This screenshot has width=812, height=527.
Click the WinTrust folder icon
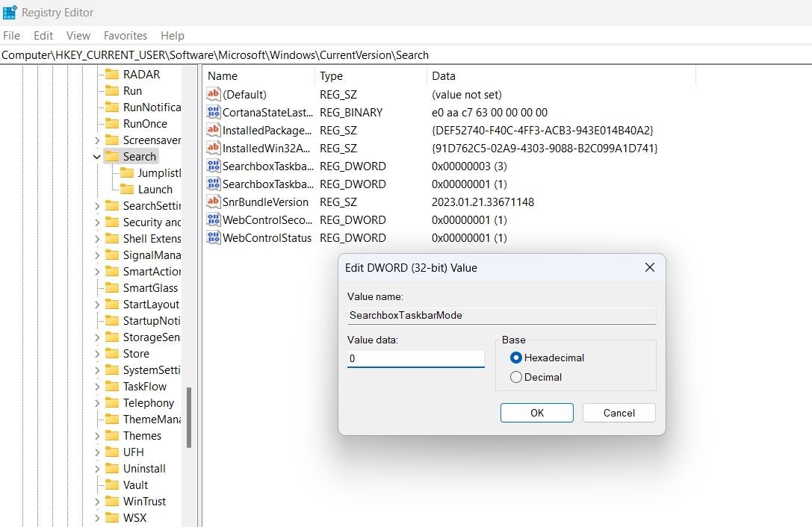(x=112, y=501)
